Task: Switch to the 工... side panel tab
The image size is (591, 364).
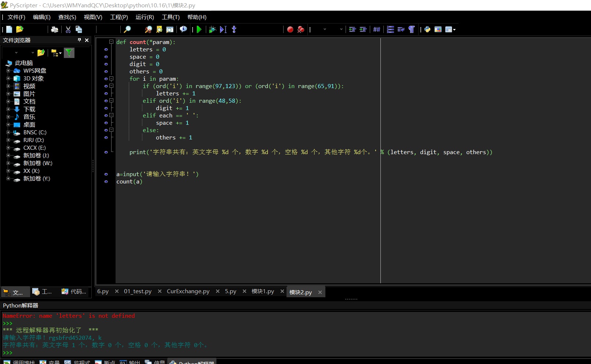Action: pos(42,292)
